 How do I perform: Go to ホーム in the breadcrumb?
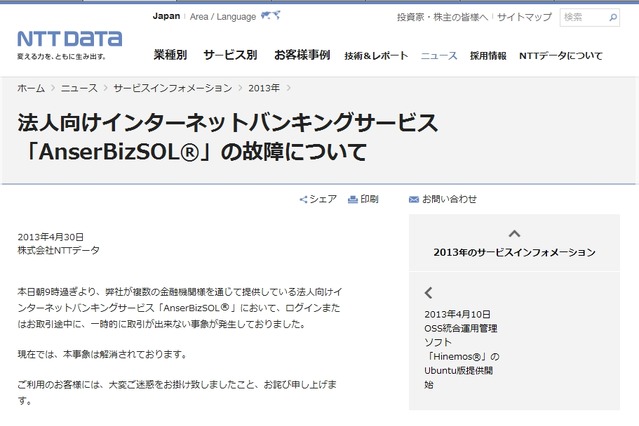31,88
